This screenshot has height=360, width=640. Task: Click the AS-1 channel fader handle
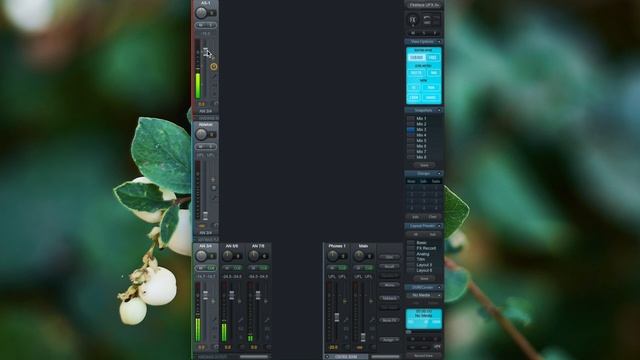pos(205,51)
